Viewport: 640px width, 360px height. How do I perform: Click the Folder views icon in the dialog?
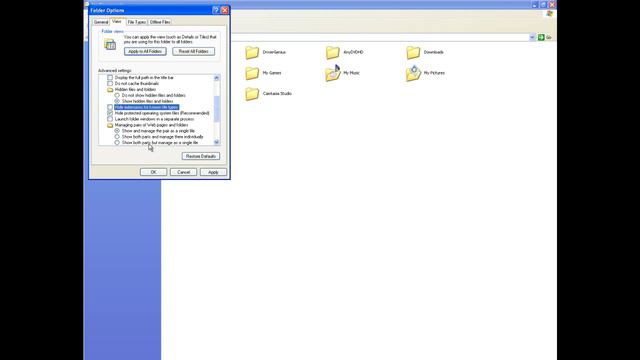coord(110,44)
